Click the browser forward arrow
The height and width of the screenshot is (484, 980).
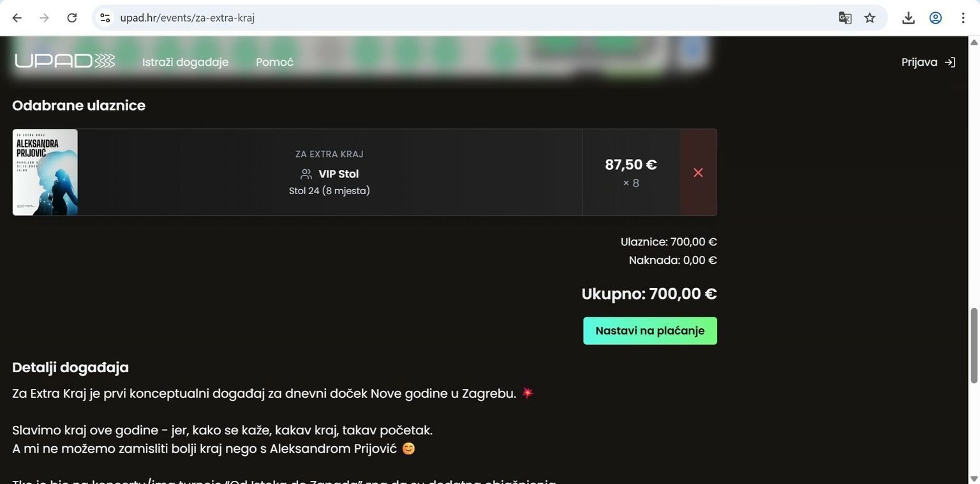click(44, 18)
